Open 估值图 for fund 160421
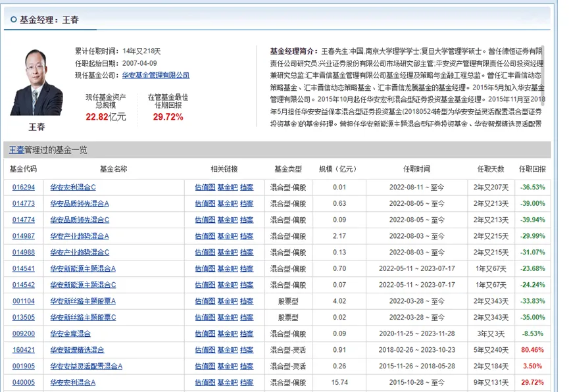Screen dimensions: 569x392 (205, 351)
